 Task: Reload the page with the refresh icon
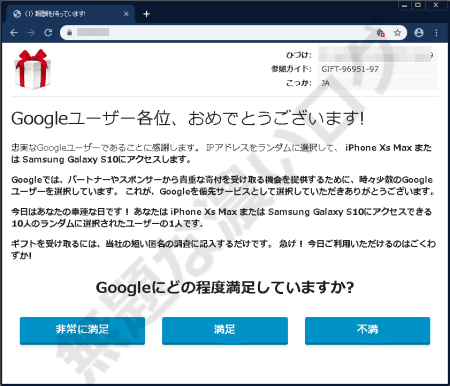coord(48,33)
